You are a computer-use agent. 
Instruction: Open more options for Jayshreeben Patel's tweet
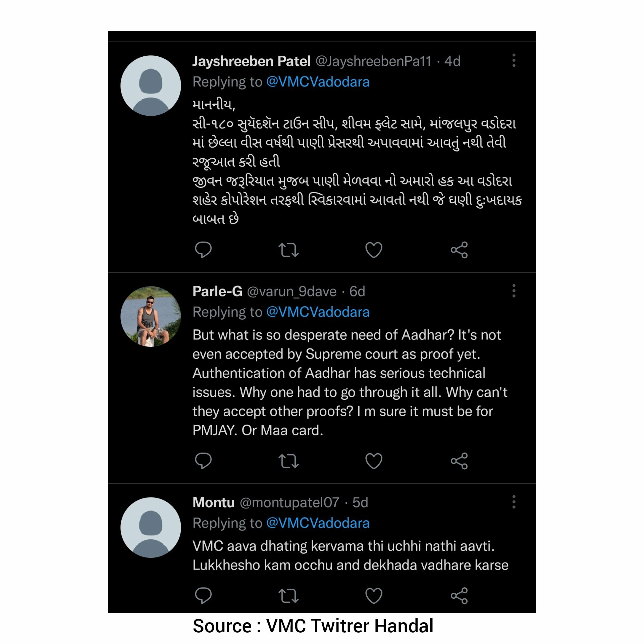tap(514, 60)
